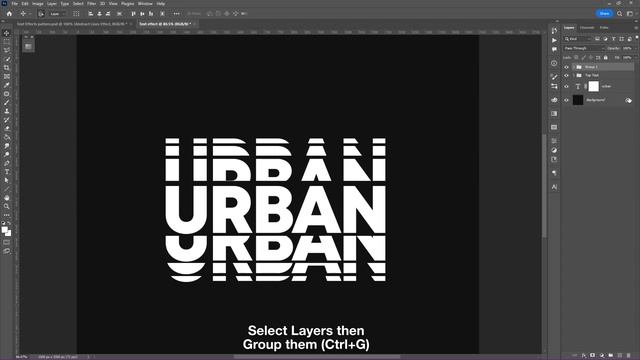640x360 pixels.
Task: Click the canvas vertical scrollbar
Action: pyautogui.click(x=544, y=186)
